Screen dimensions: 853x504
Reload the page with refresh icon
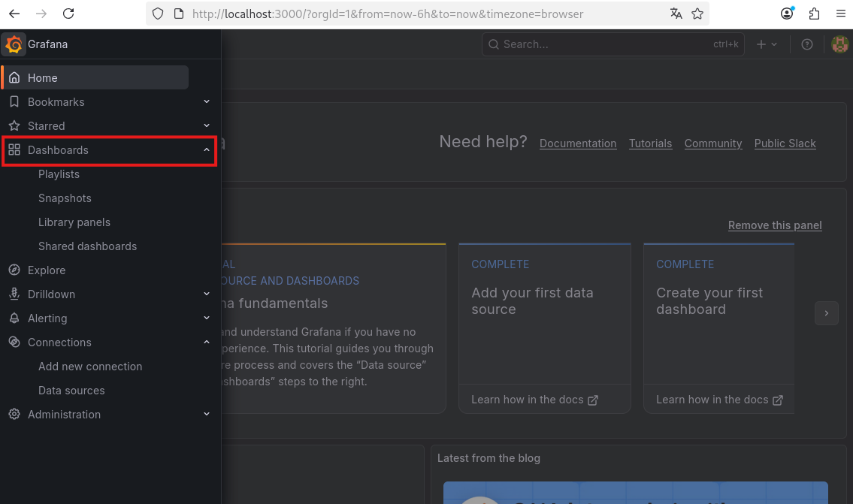click(68, 14)
